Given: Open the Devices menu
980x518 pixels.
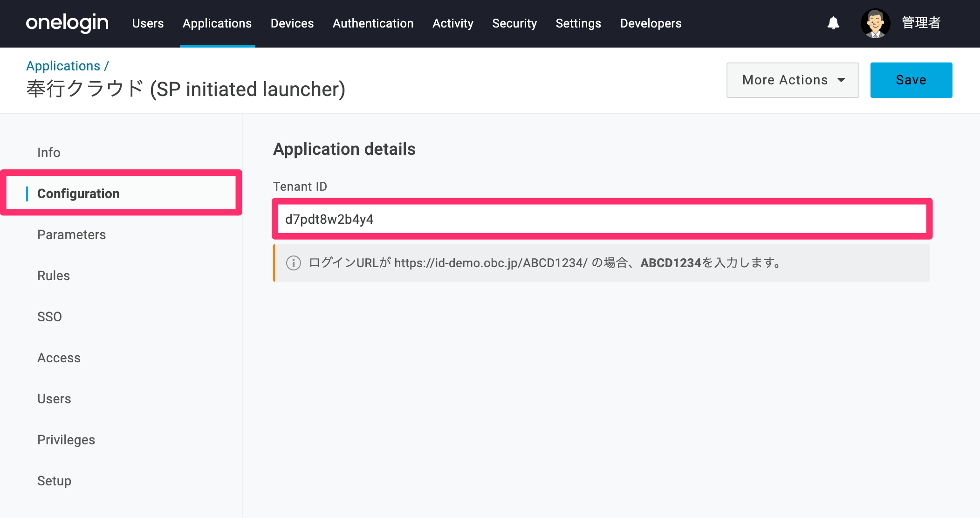Looking at the screenshot, I should pyautogui.click(x=292, y=23).
